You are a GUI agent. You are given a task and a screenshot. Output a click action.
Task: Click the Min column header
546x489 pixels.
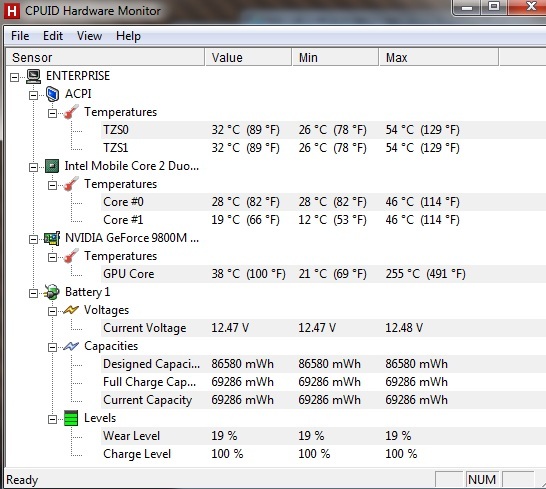pyautogui.click(x=335, y=57)
